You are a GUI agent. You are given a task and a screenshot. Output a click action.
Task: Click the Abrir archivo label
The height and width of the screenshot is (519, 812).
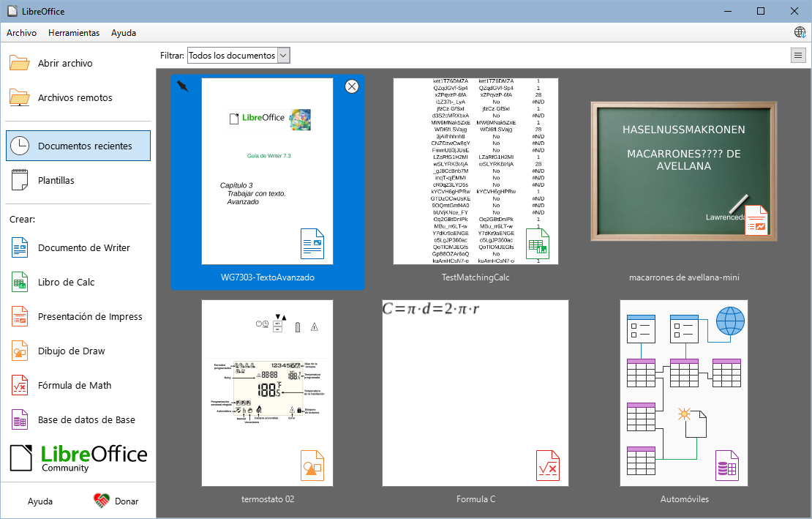(x=65, y=63)
